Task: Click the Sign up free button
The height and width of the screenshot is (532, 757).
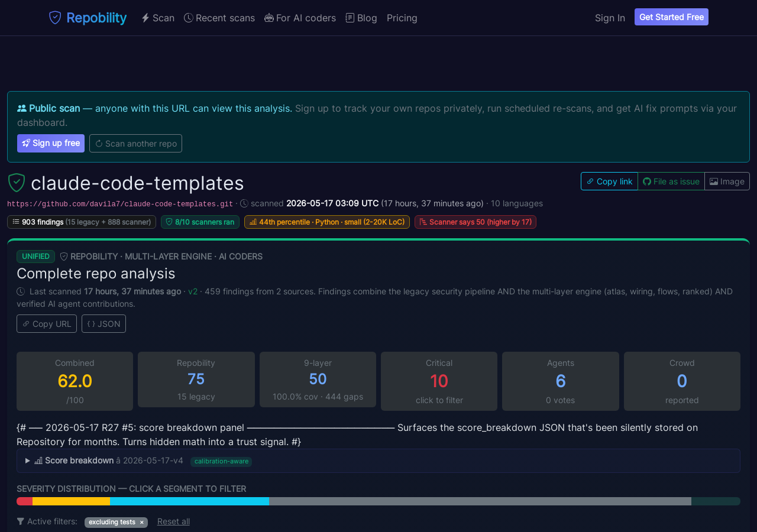Action: pos(51,143)
